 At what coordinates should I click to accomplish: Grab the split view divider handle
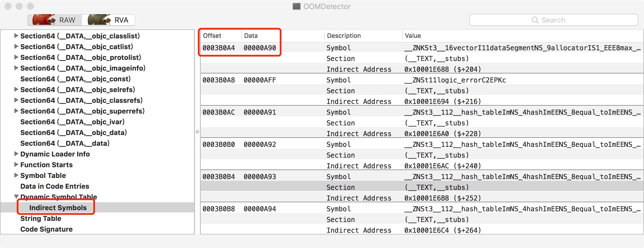coord(197,132)
